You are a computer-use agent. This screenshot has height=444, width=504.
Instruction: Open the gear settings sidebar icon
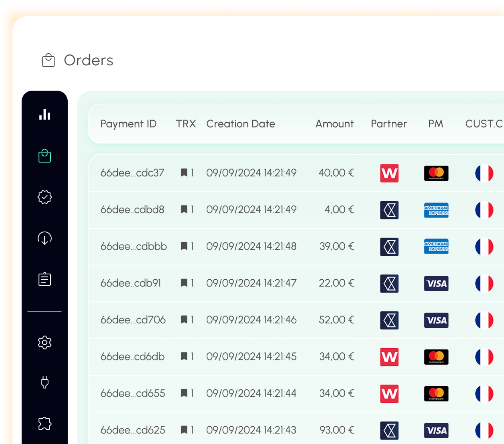(45, 342)
